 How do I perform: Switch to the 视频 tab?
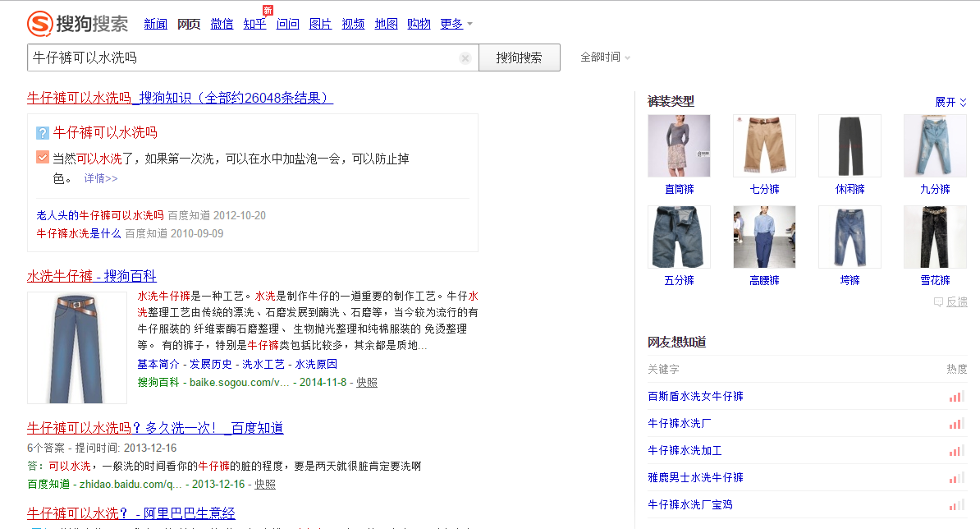coord(353,24)
